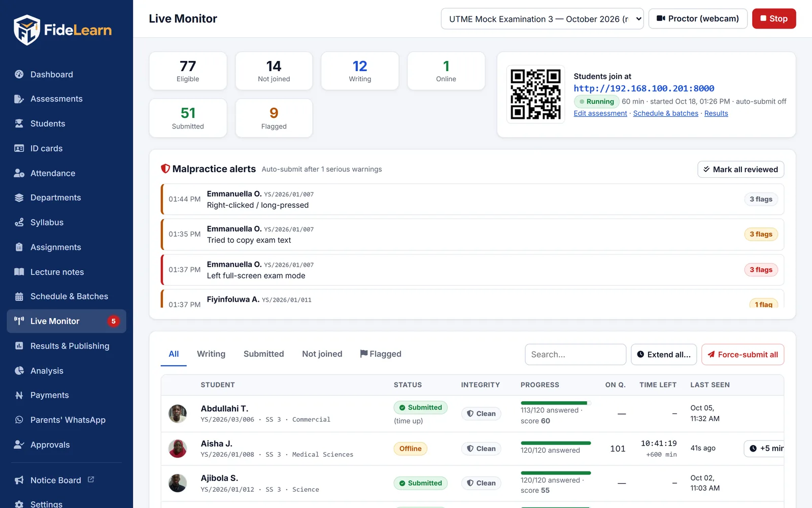Image resolution: width=812 pixels, height=508 pixels.
Task: Open Approvals user-check icon
Action: pos(19,444)
